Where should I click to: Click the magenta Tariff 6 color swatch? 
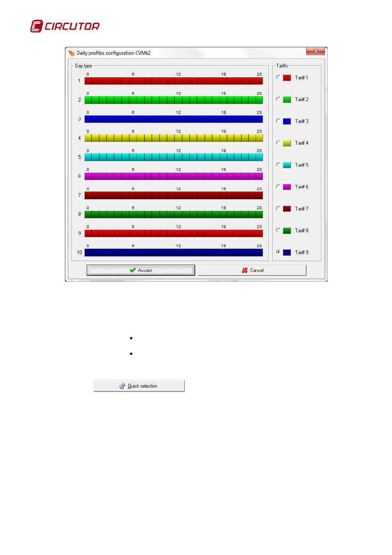[x=287, y=187]
